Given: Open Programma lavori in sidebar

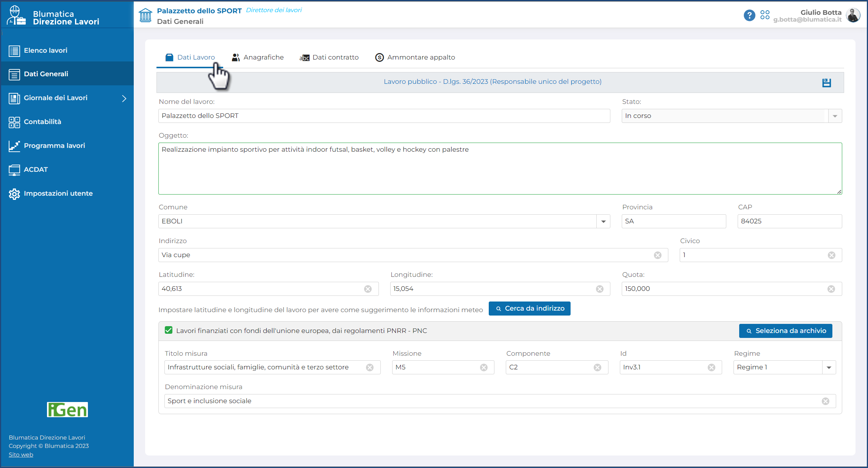Looking at the screenshot, I should pos(54,146).
